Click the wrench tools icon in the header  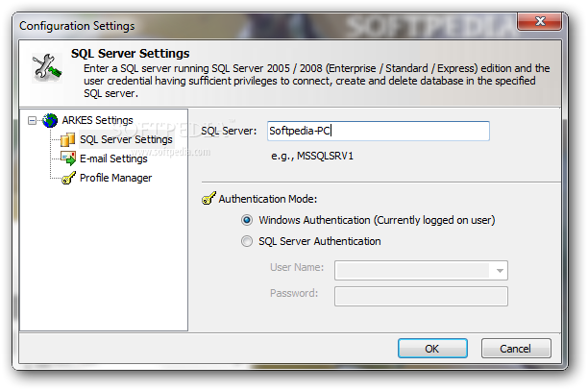pyautogui.click(x=47, y=68)
